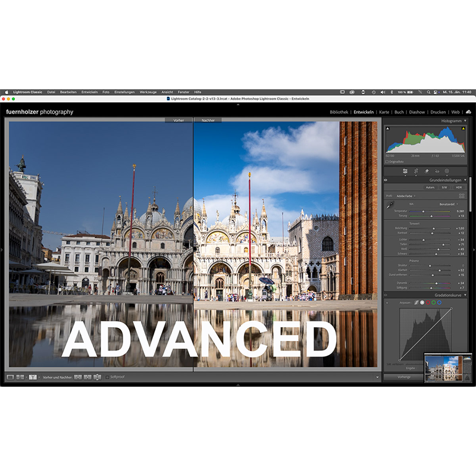The width and height of the screenshot is (476, 476).
Task: Select the Edit sliders tool icon
Action: [405, 171]
